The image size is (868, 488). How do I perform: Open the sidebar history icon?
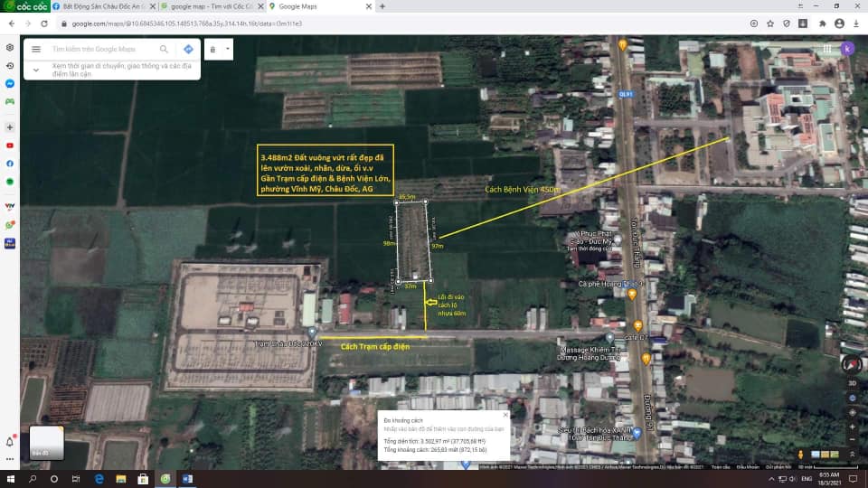click(x=10, y=65)
